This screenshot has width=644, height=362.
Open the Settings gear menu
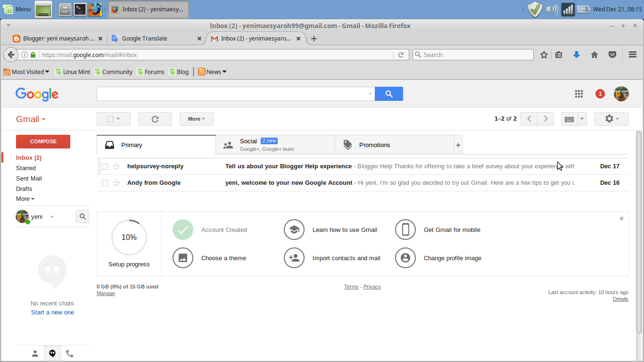pos(611,119)
